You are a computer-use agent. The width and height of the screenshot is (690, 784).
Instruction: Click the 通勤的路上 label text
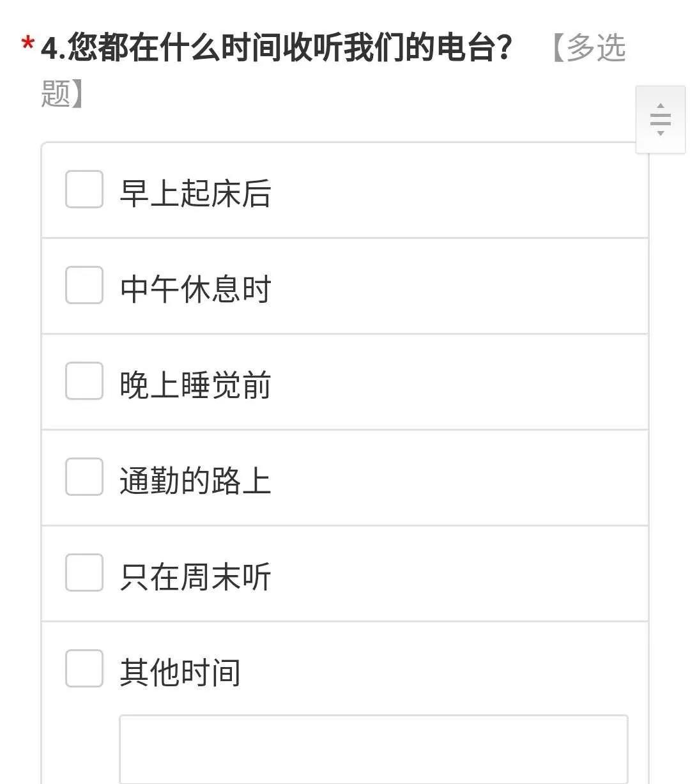(x=195, y=480)
